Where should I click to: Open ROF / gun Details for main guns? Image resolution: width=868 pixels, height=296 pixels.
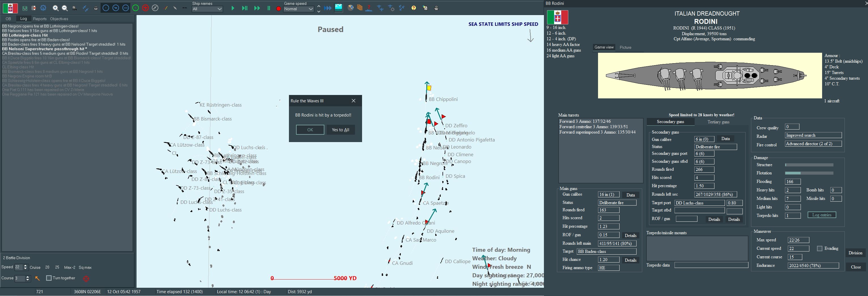[630, 236]
